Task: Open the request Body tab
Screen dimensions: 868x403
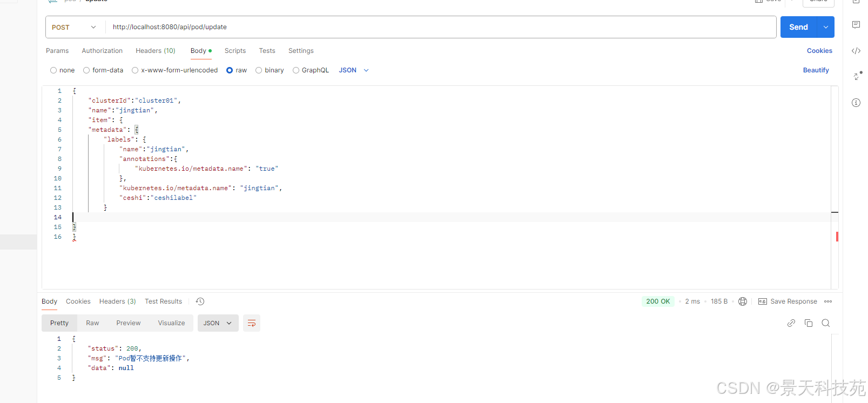Action: point(201,51)
